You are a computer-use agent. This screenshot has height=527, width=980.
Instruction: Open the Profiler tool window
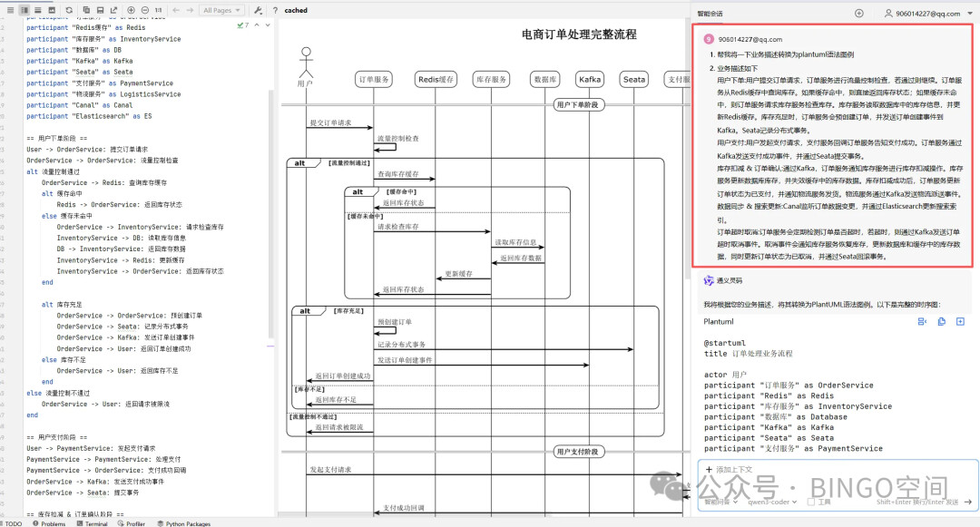132,523
